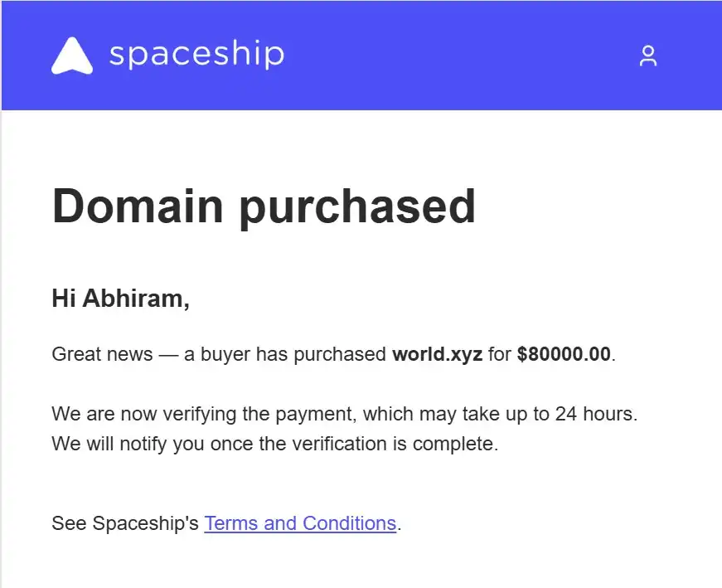722x588 pixels.
Task: Click the Hi Abhiram greeting text
Action: pyautogui.click(x=121, y=299)
